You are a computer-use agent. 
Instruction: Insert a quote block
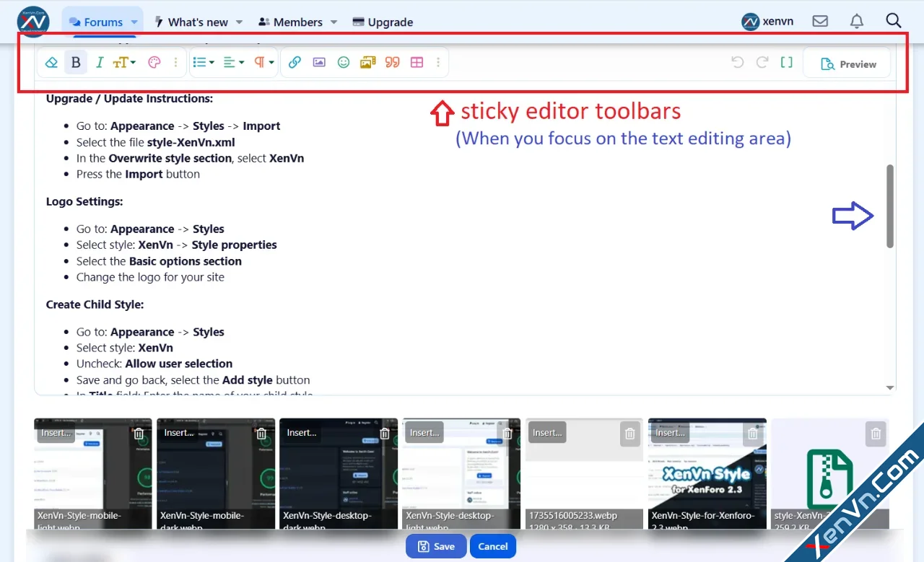[392, 62]
